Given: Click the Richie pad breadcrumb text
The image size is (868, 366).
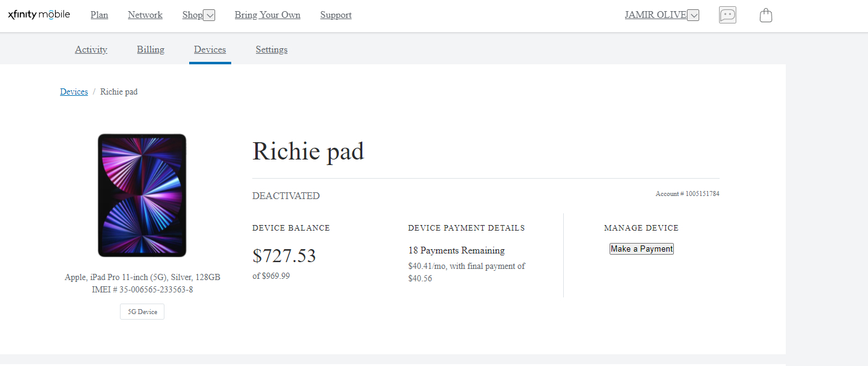Looking at the screenshot, I should pyautogui.click(x=119, y=91).
